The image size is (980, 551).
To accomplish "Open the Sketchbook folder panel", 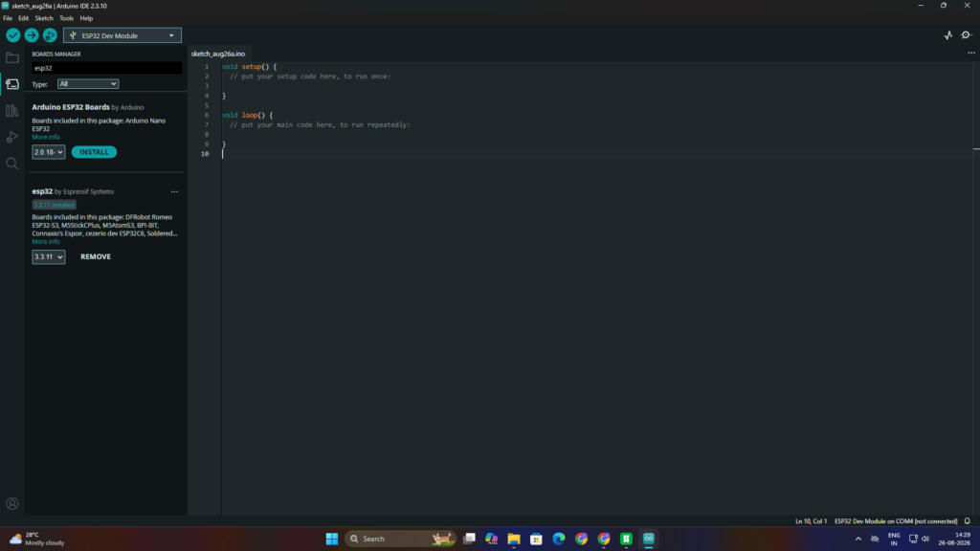I will click(11, 58).
